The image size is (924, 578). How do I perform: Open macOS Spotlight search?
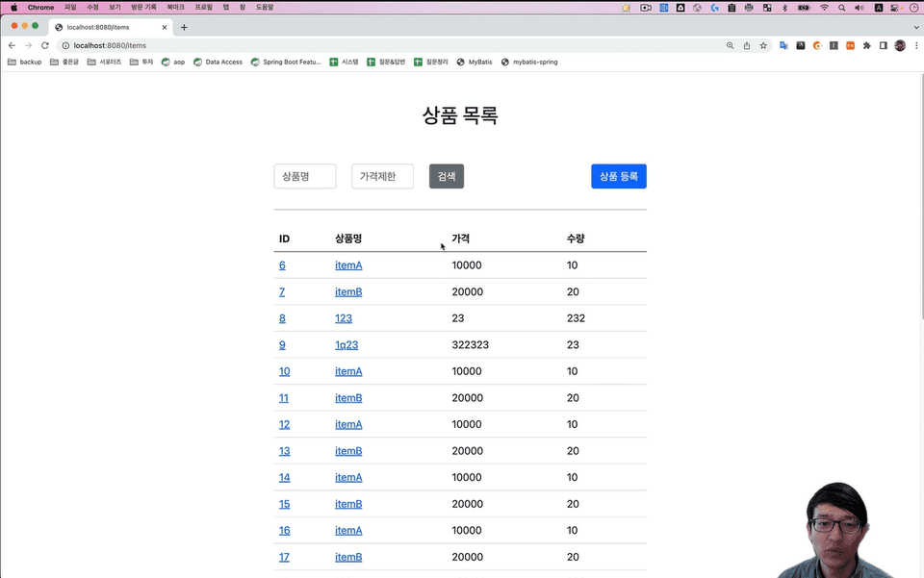tap(842, 8)
